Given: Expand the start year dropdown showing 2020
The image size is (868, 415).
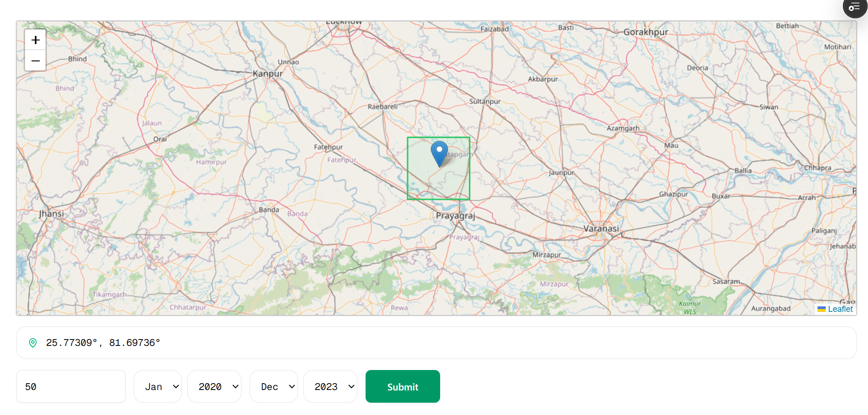Looking at the screenshot, I should [x=214, y=386].
